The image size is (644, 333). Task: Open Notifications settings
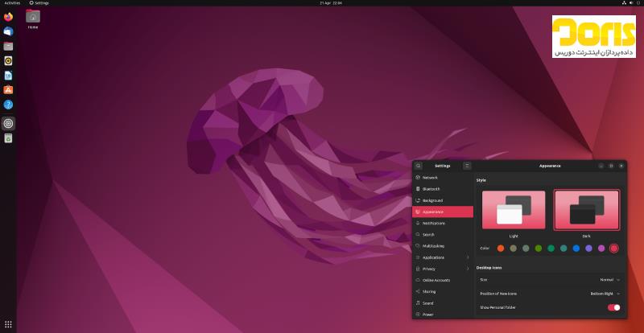443,224
